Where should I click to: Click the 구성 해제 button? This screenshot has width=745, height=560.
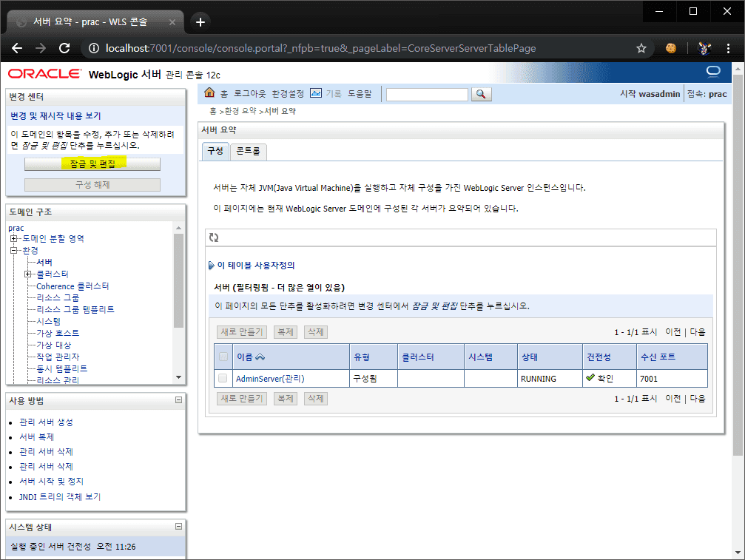coord(92,185)
